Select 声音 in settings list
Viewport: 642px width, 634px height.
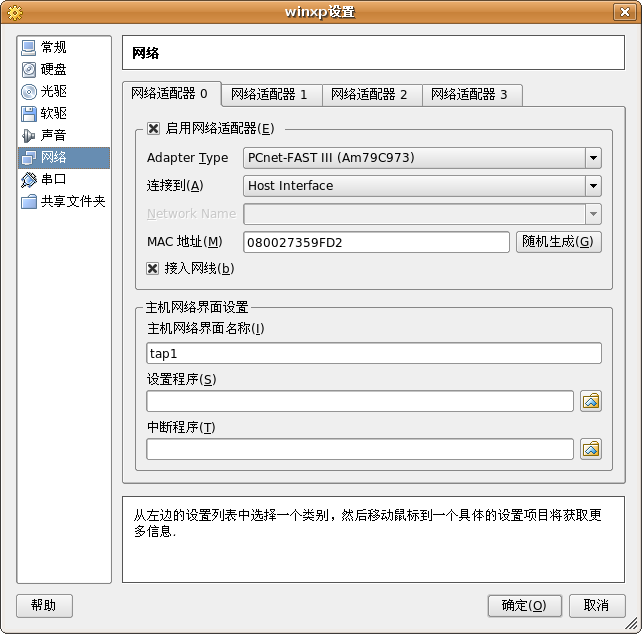click(64, 136)
